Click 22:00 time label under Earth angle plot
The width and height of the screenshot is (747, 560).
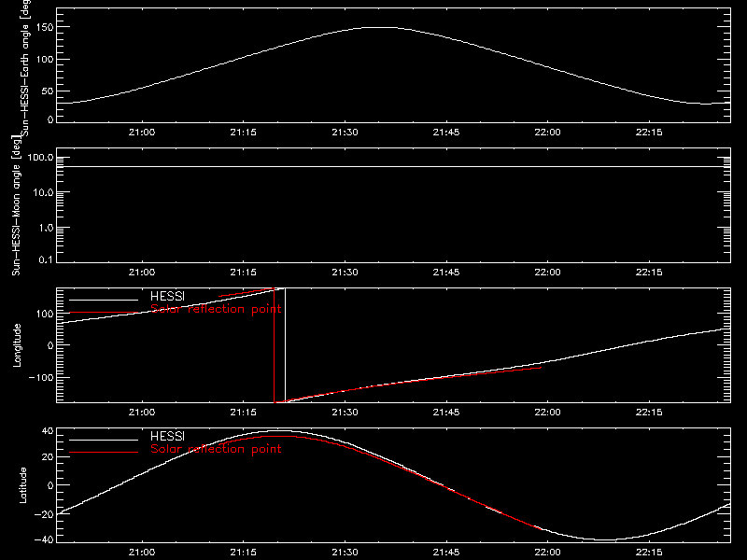tap(547, 132)
